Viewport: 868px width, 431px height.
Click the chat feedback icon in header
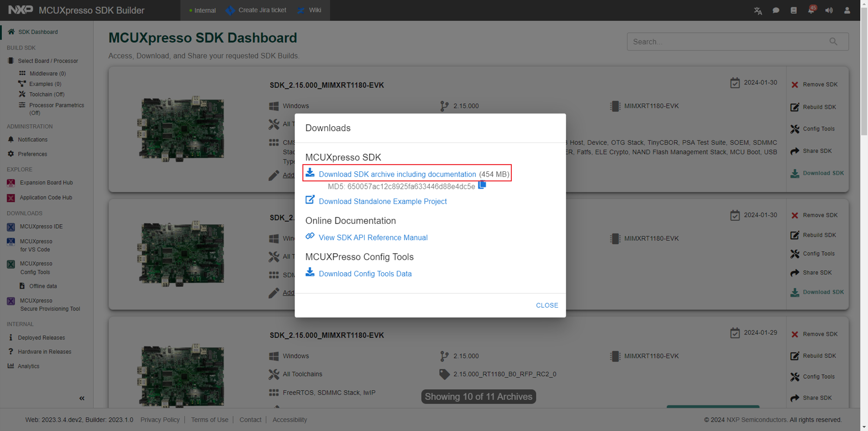(776, 10)
